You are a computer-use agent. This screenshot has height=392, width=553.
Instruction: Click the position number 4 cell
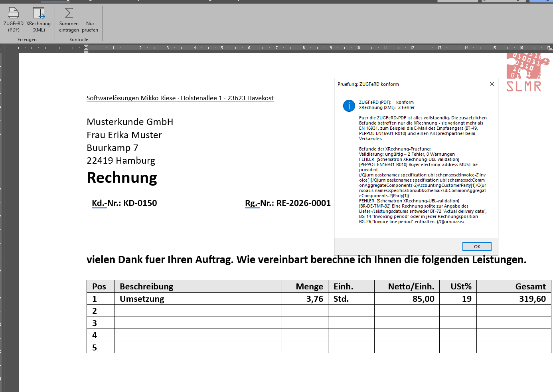101,335
